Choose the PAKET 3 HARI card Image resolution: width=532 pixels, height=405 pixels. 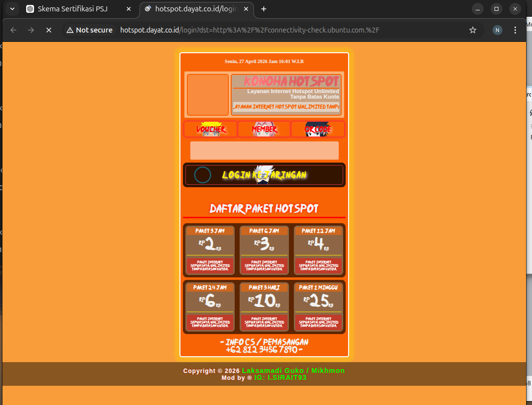(x=264, y=307)
